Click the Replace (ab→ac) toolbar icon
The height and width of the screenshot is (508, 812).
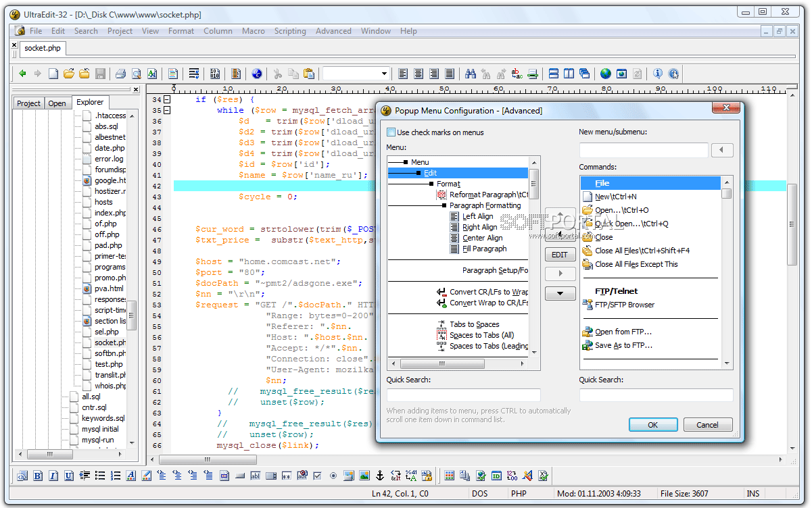coord(517,74)
